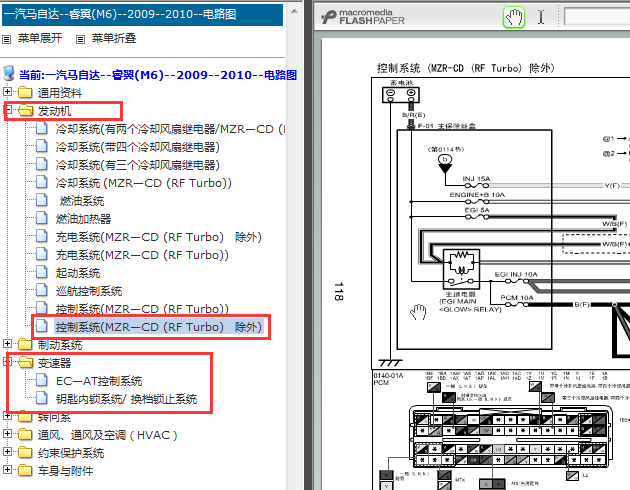Open 冷却系统(有三个冷却风扇继电器) document
The image size is (630, 490).
(137, 165)
